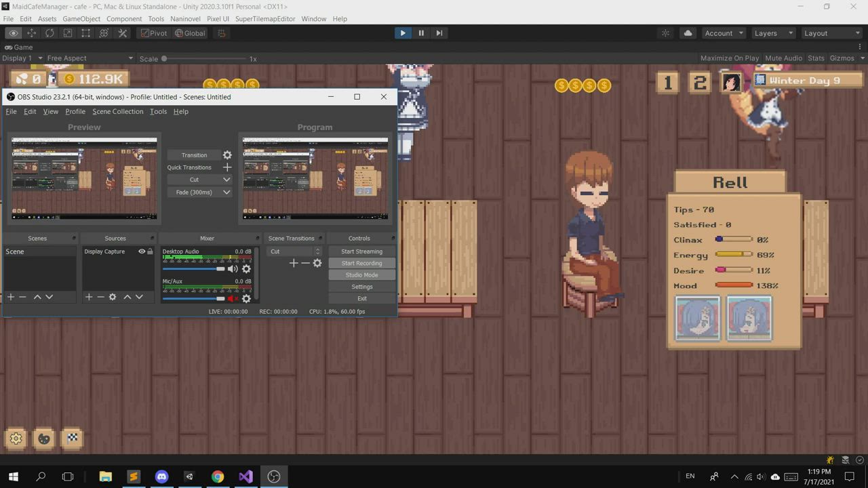Click Start Streaming in OBS

click(361, 251)
